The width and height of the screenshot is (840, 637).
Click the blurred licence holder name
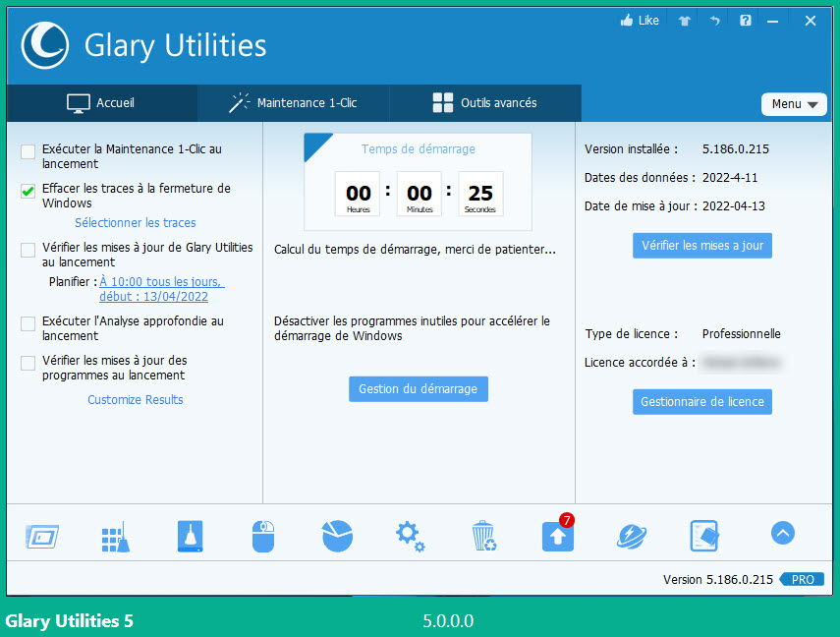pos(742,363)
